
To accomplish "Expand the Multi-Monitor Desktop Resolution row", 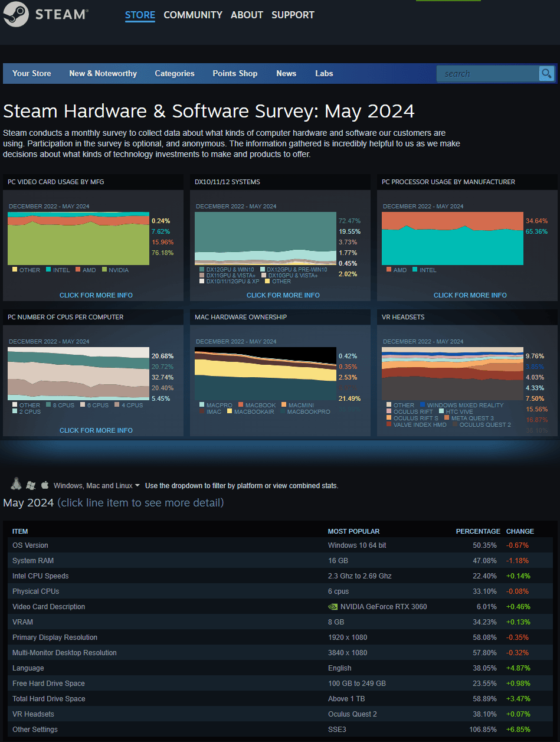I will (280, 653).
